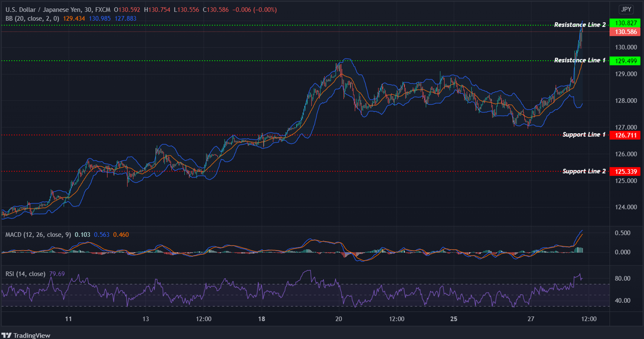Click the red Support Line 2 price label

click(x=625, y=171)
